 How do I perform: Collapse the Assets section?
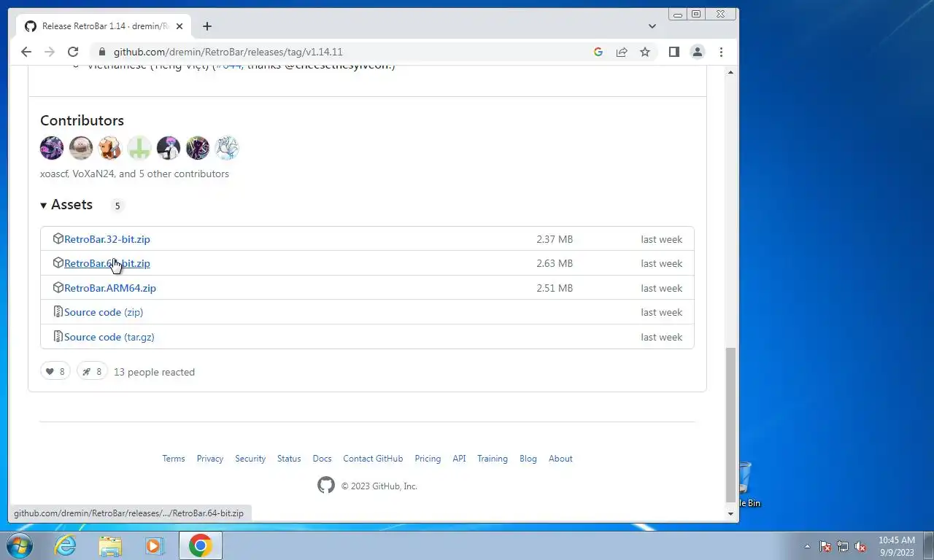(x=66, y=205)
